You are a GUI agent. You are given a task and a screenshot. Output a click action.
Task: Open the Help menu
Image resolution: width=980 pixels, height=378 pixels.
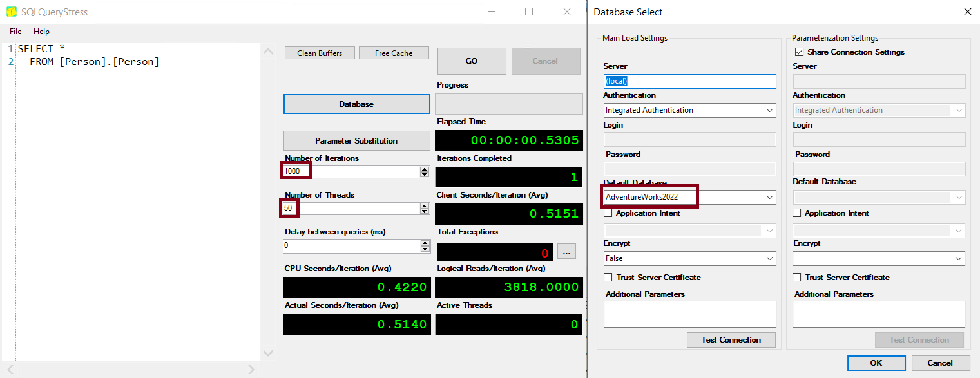tap(41, 32)
